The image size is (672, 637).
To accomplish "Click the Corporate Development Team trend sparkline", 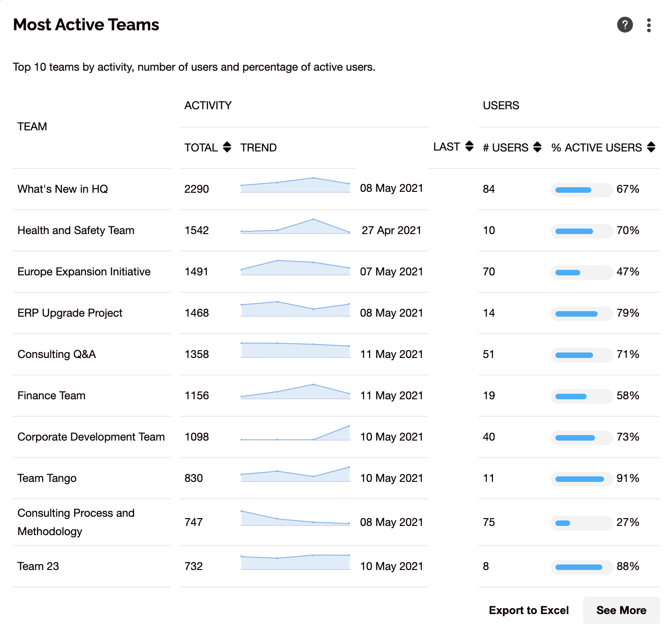I will point(295,433).
